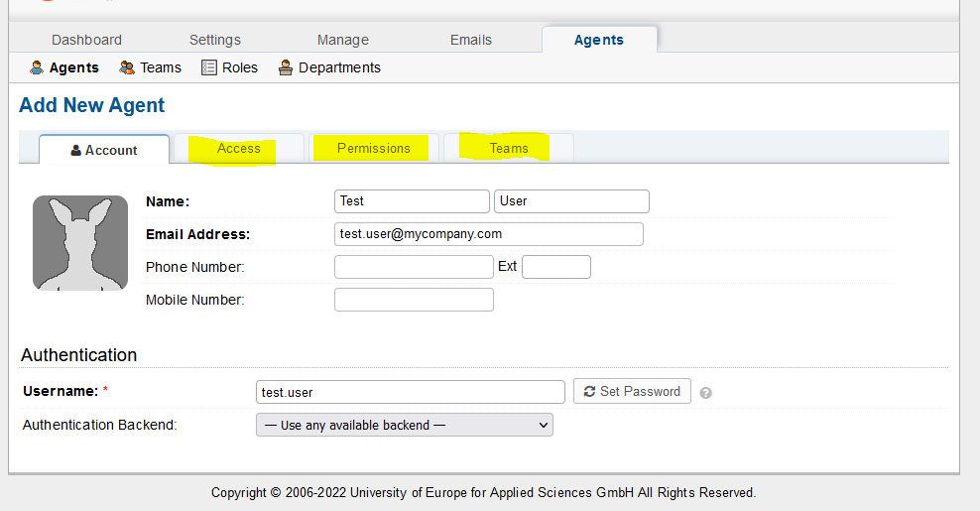Click the agent avatar placeholder image
The width and height of the screenshot is (980, 511).
[x=80, y=243]
